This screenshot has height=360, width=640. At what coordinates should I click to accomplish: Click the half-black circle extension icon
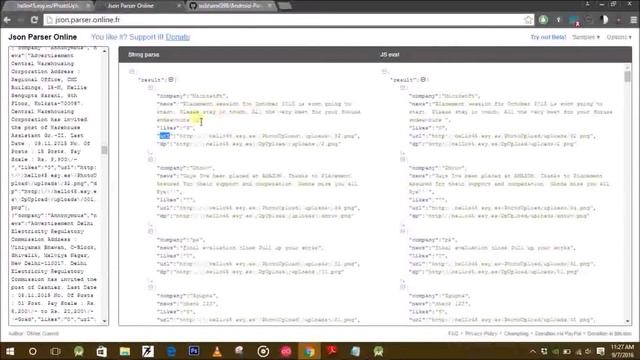coord(604,20)
